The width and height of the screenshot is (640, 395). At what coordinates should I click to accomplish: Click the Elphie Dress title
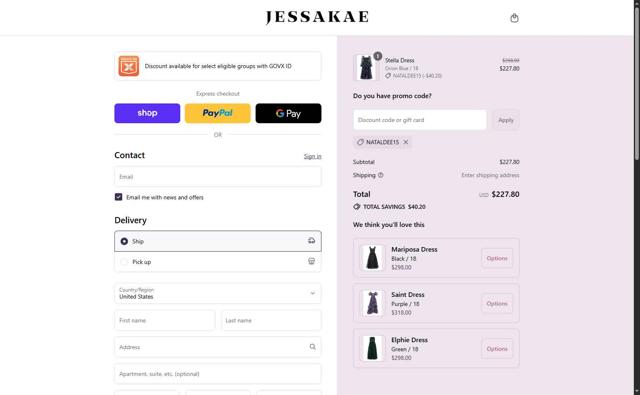click(x=409, y=340)
